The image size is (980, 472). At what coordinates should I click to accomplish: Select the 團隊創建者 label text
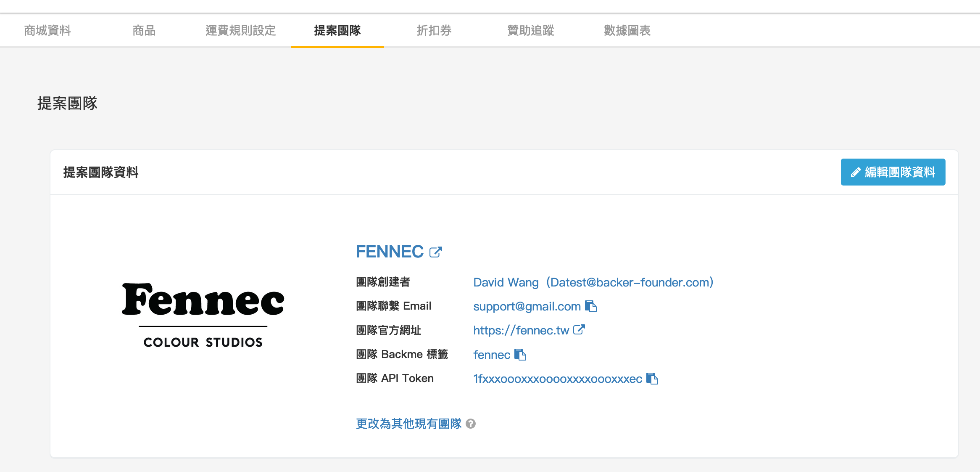point(383,282)
